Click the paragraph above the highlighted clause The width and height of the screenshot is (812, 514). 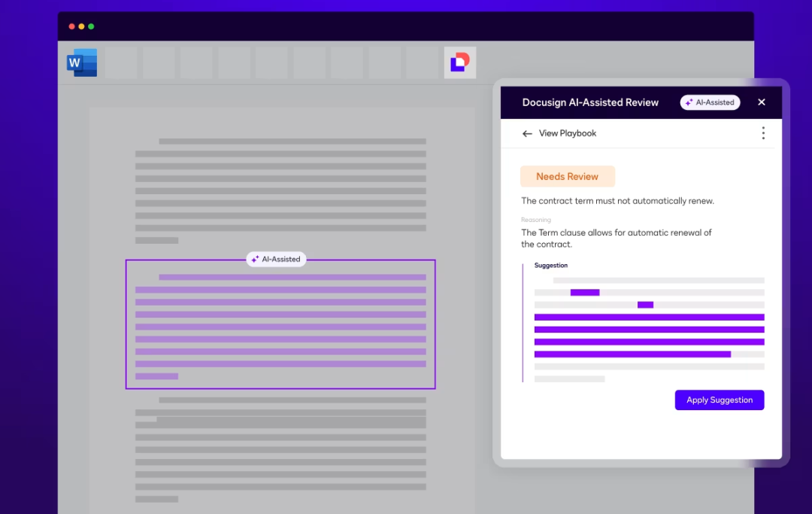pyautogui.click(x=280, y=191)
